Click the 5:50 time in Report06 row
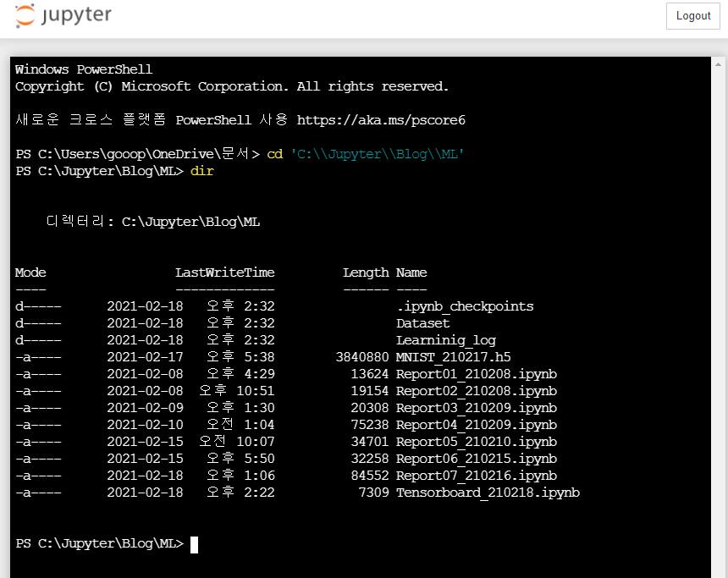The image size is (728, 578). pyautogui.click(x=260, y=459)
